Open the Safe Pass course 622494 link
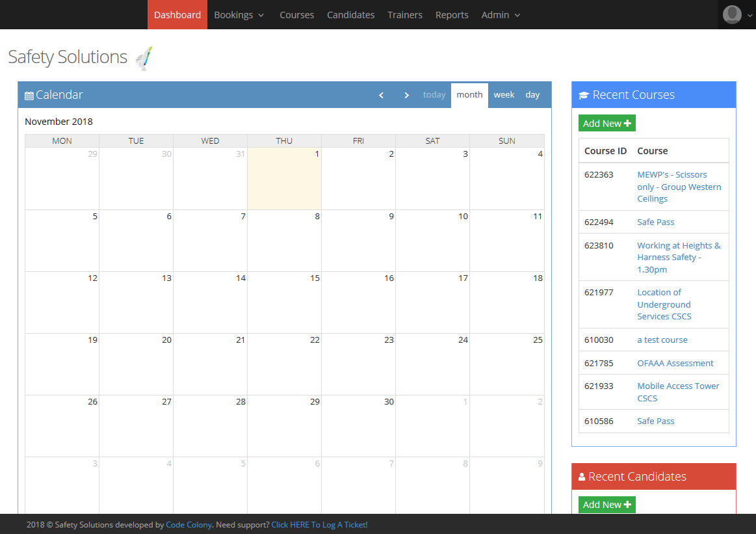The width and height of the screenshot is (756, 534). (x=655, y=222)
